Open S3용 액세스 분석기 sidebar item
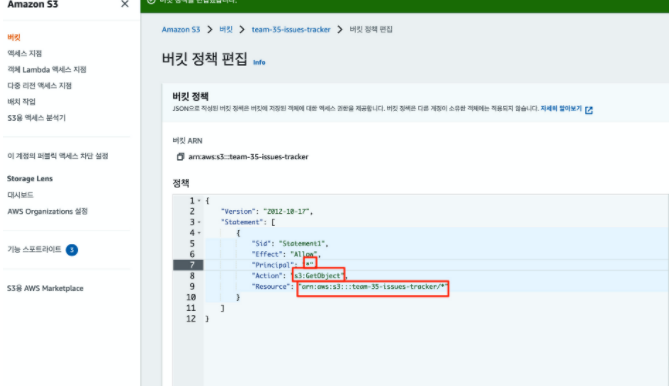 [37, 118]
